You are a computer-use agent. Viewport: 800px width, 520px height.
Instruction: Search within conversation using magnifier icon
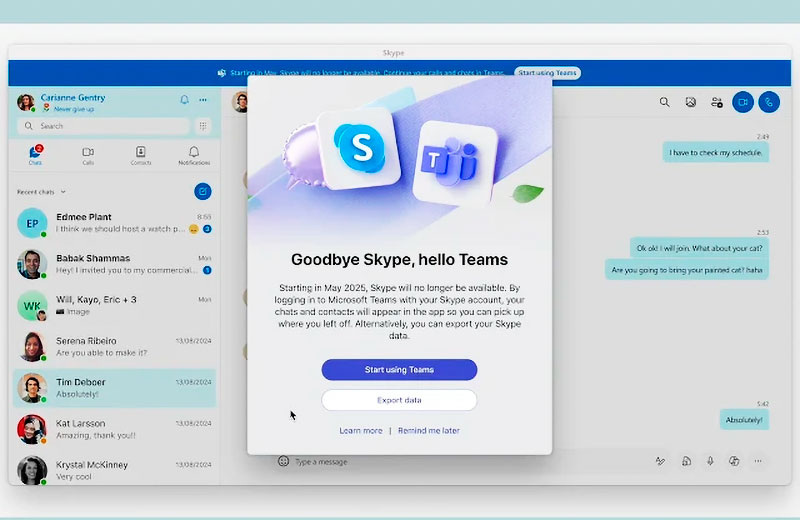click(664, 102)
